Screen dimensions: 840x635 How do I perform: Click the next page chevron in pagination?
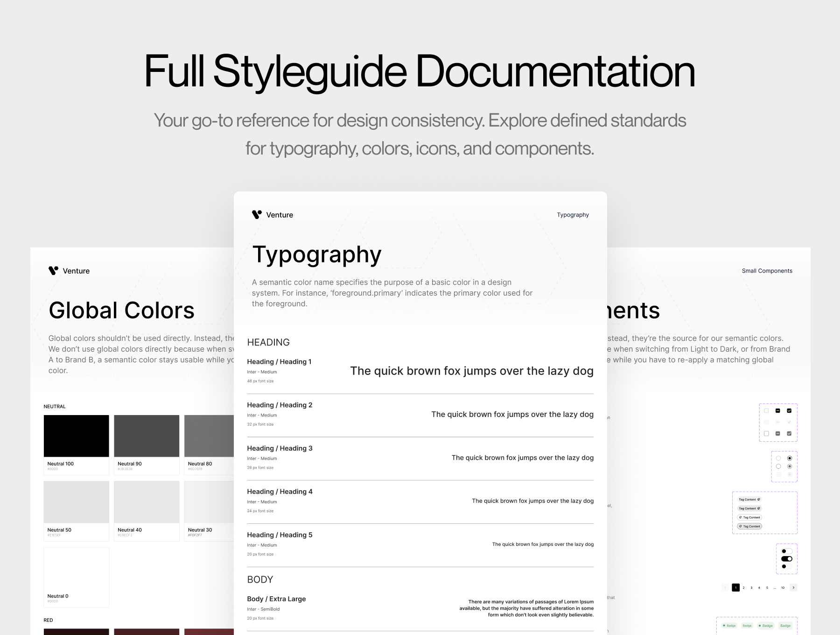click(793, 588)
